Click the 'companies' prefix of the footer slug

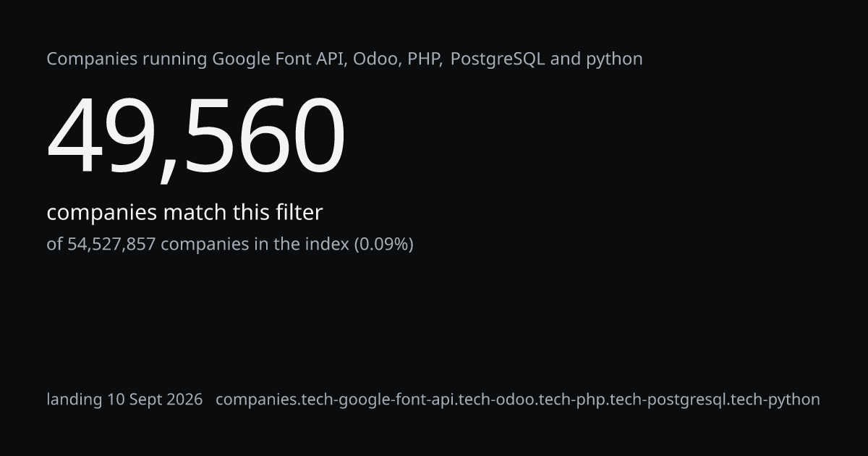[252, 400]
